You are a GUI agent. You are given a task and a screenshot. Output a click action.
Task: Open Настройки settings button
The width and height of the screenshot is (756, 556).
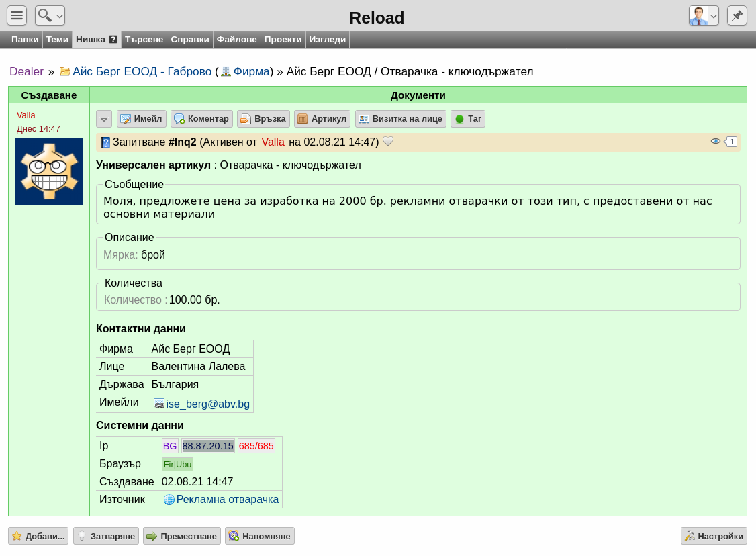[714, 536]
